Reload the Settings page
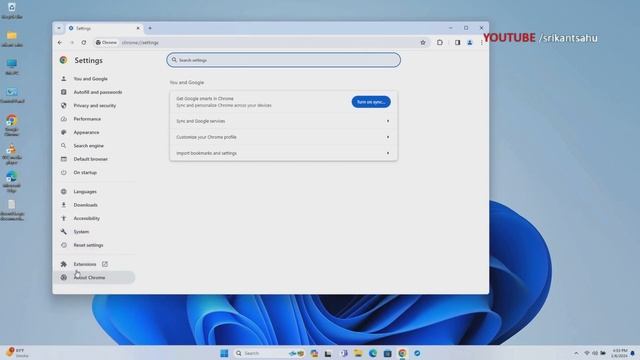The image size is (640, 360). tap(84, 42)
